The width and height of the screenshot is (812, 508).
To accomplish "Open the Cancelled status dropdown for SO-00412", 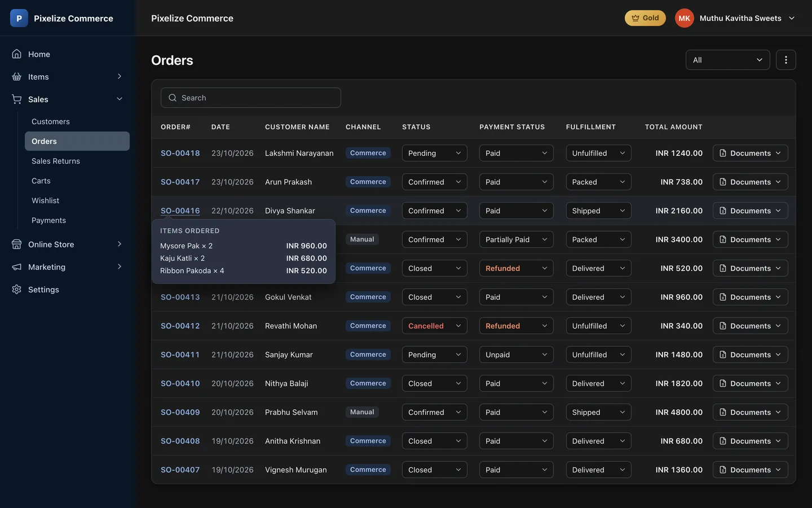I will pyautogui.click(x=434, y=326).
